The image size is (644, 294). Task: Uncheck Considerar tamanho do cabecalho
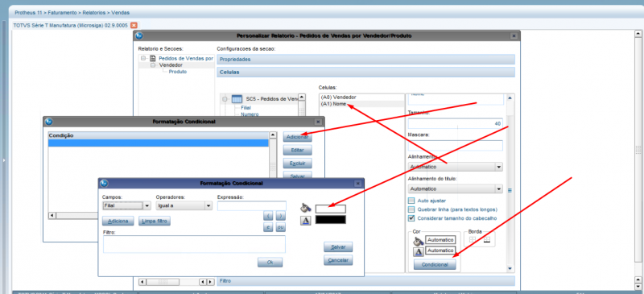(411, 218)
